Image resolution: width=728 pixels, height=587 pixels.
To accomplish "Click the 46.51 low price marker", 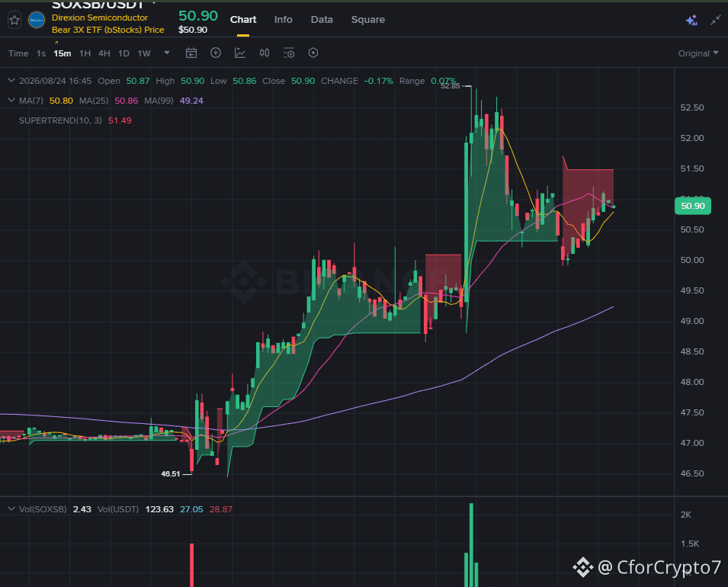I will (x=171, y=474).
